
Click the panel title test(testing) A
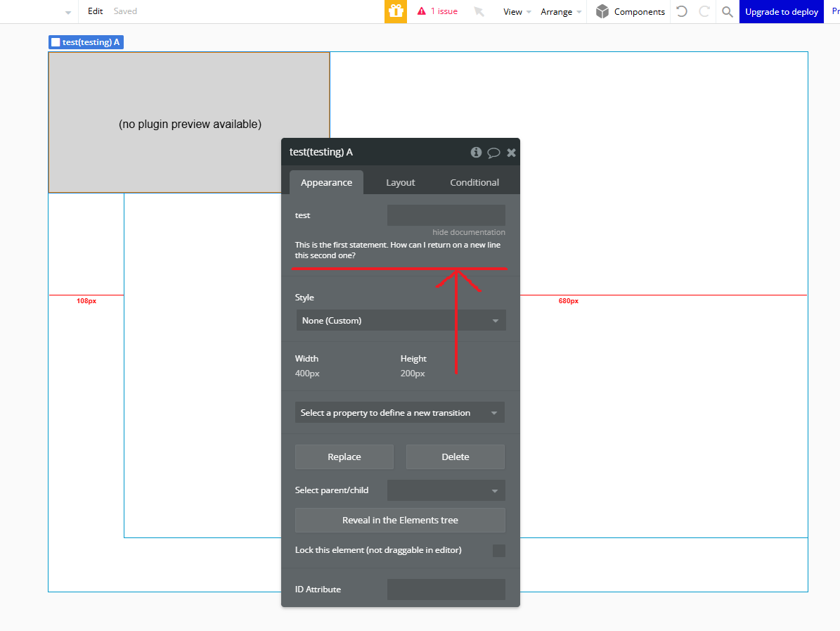tap(321, 152)
